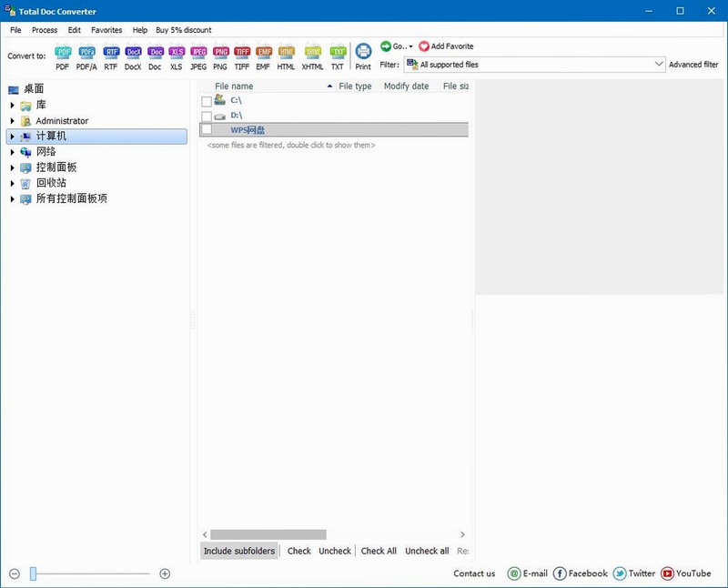This screenshot has height=588, width=728.
Task: Expand the Administrator folder node
Action: pyautogui.click(x=13, y=121)
